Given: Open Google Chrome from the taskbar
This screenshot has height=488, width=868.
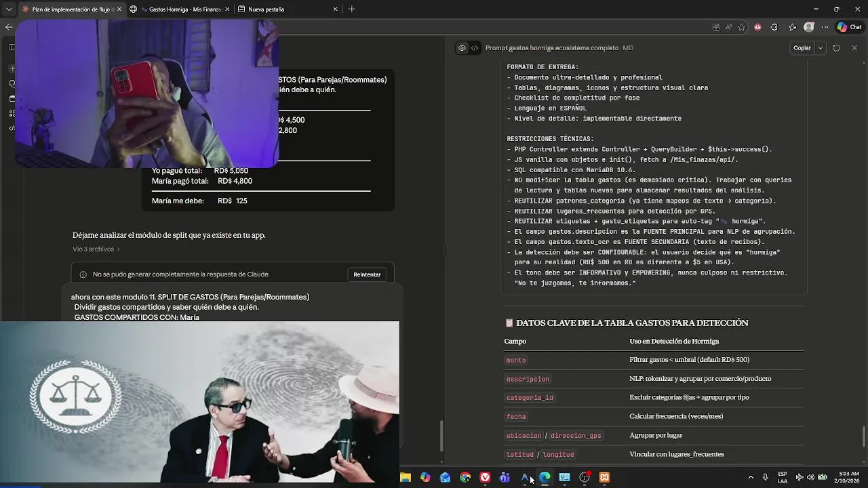Looking at the screenshot, I should pyautogui.click(x=465, y=478).
